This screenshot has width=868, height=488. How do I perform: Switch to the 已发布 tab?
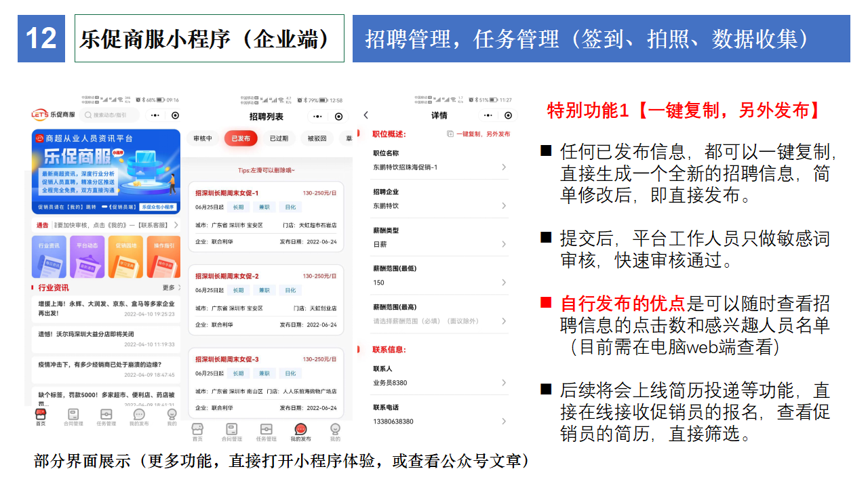(x=241, y=138)
